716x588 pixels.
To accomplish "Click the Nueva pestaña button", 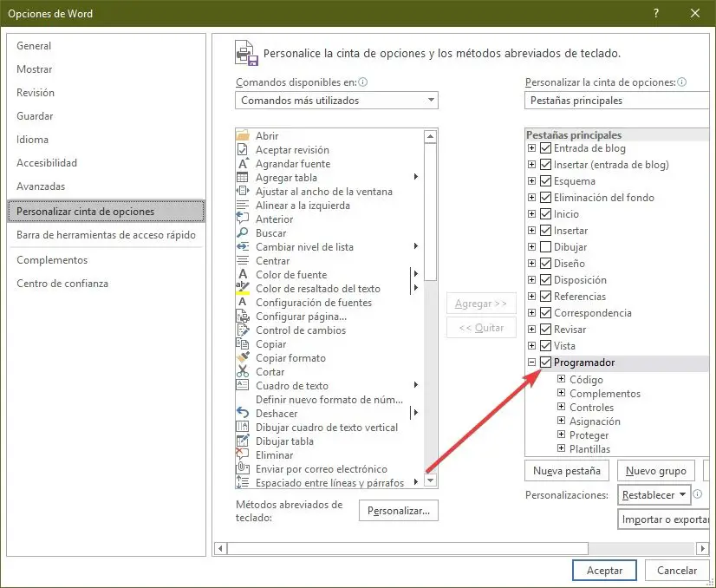I will pyautogui.click(x=567, y=471).
